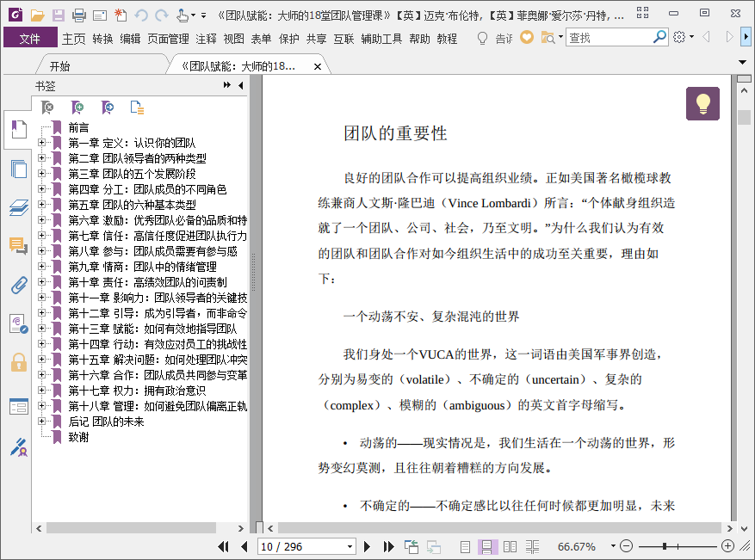Open the Fields form panel sidebar icon

tap(19, 408)
